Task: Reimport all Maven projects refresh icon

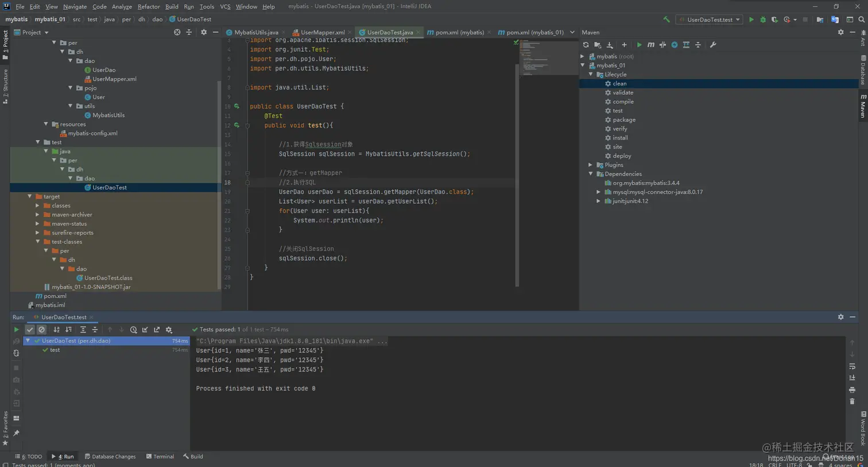Action: (586, 45)
